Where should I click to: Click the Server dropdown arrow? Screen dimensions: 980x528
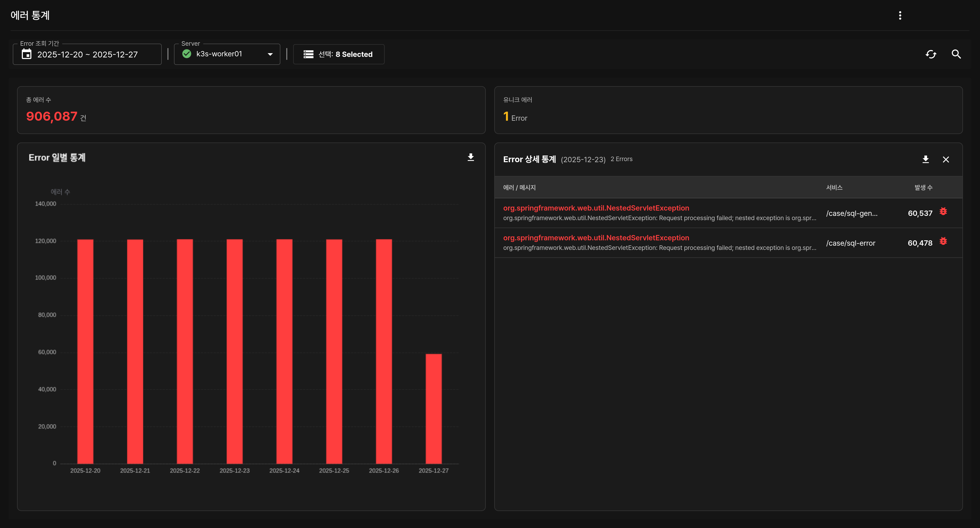point(270,54)
